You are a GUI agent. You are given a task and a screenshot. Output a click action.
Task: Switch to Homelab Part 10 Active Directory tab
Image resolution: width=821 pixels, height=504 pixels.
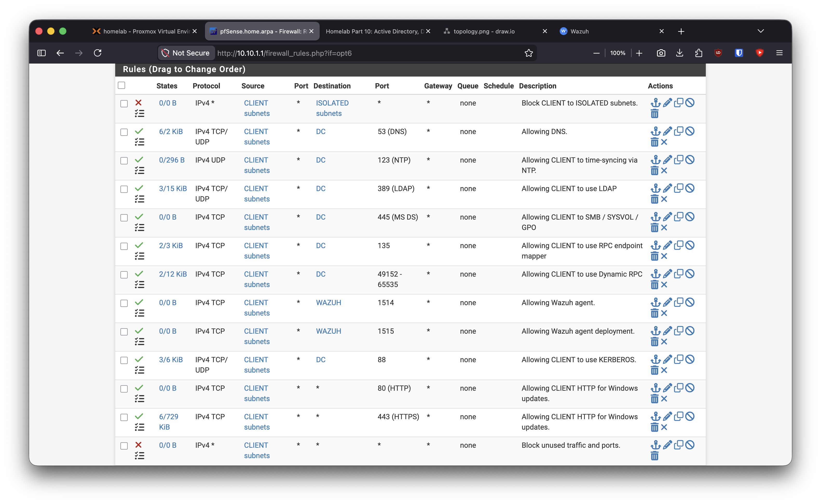378,31
